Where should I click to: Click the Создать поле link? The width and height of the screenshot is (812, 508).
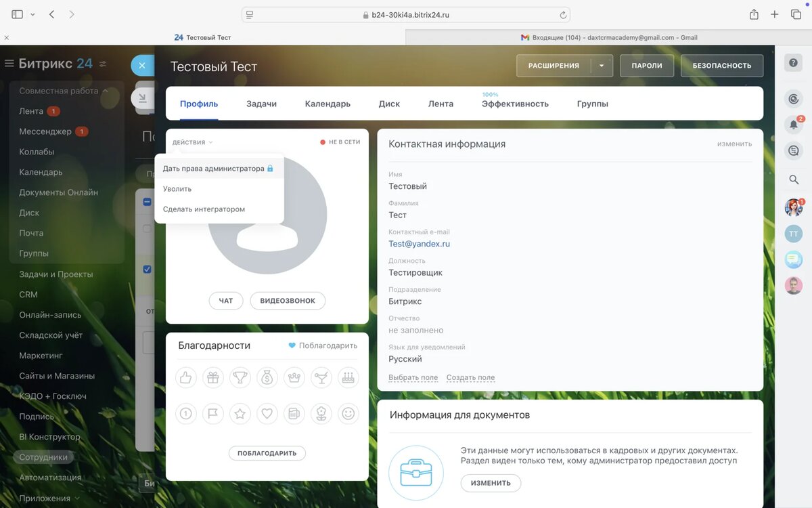coord(470,377)
